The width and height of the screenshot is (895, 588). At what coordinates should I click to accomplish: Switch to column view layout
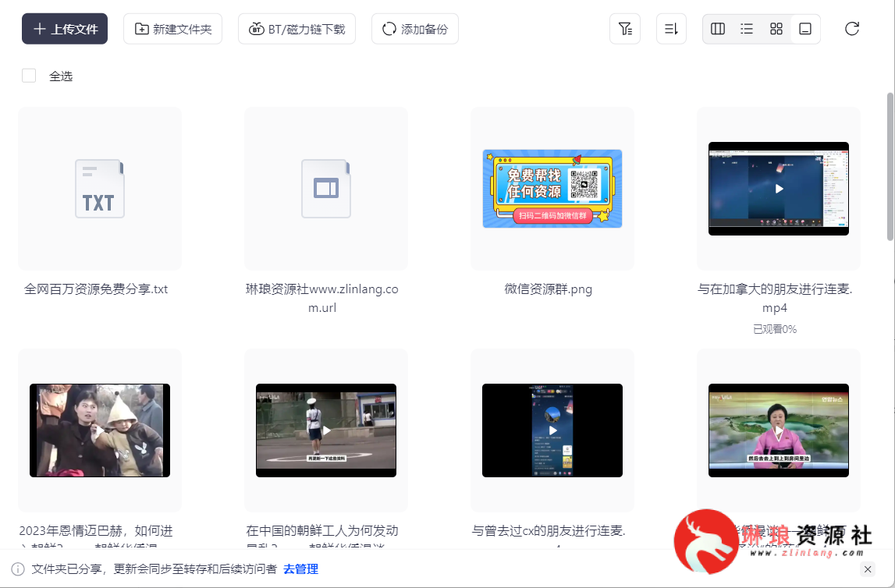(x=718, y=29)
